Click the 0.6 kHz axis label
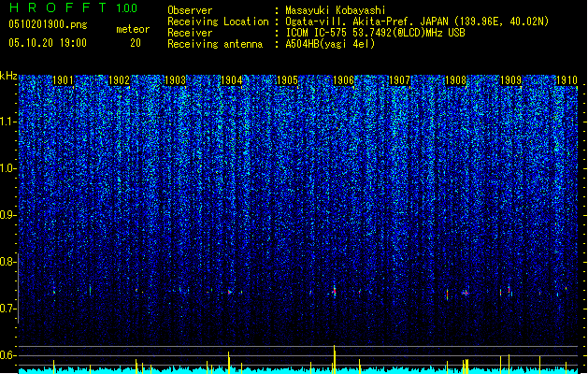 tap(8, 355)
